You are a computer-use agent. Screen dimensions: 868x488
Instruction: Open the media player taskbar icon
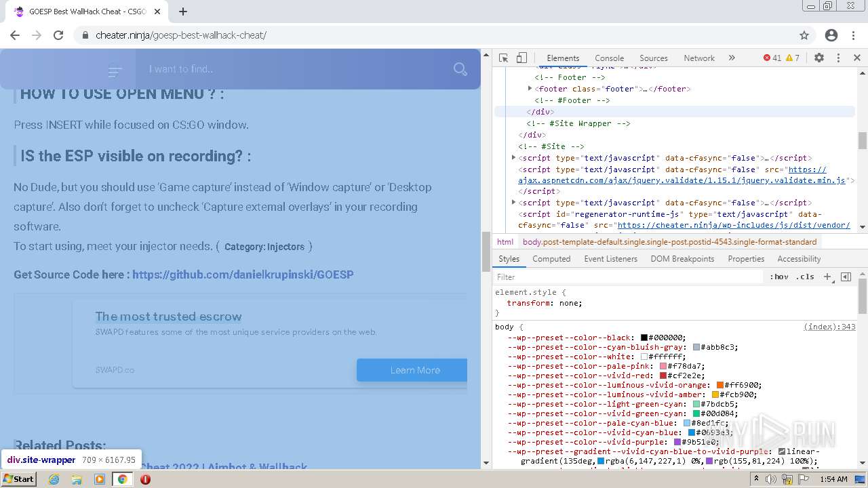pyautogui.click(x=100, y=479)
